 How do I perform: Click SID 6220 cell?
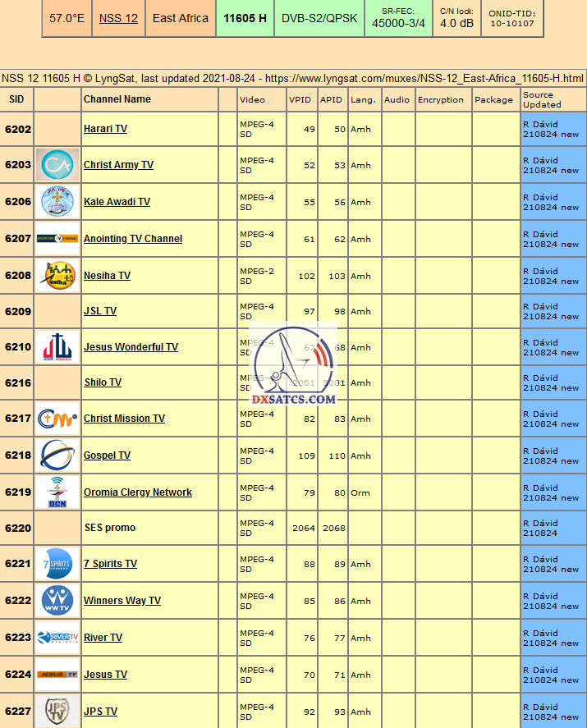pos(16,528)
